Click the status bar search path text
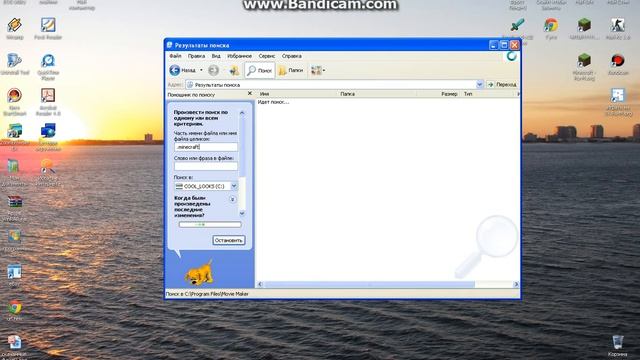The width and height of the screenshot is (640, 360). coord(207,294)
